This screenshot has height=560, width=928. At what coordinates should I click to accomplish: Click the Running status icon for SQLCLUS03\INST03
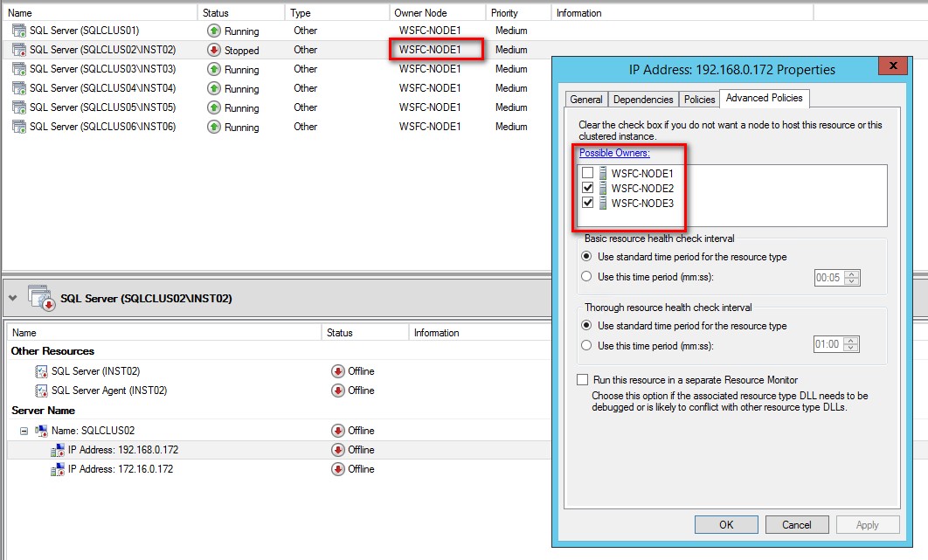tap(214, 69)
